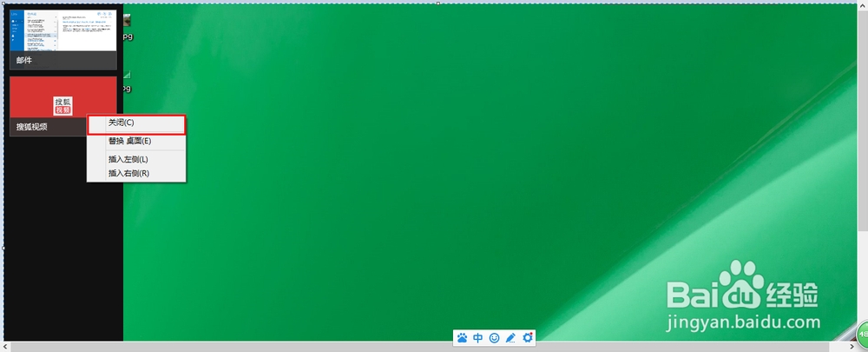Toggle the 中 Chinese input mode
868x352 pixels.
pos(477,337)
